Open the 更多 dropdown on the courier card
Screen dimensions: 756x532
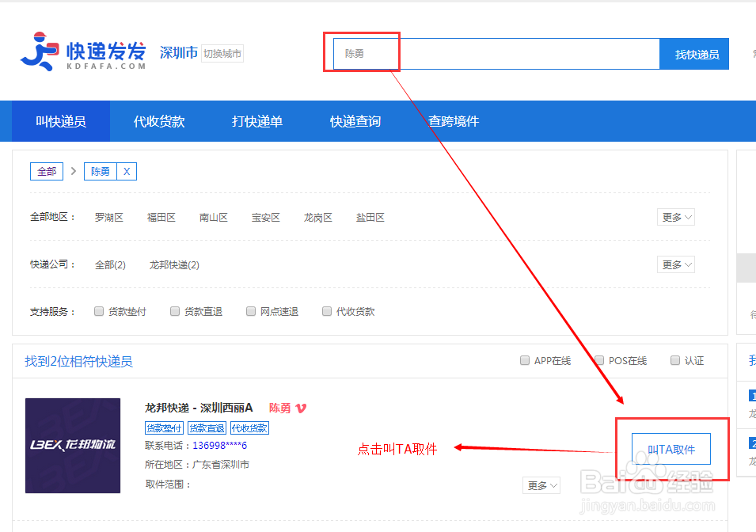click(x=541, y=484)
